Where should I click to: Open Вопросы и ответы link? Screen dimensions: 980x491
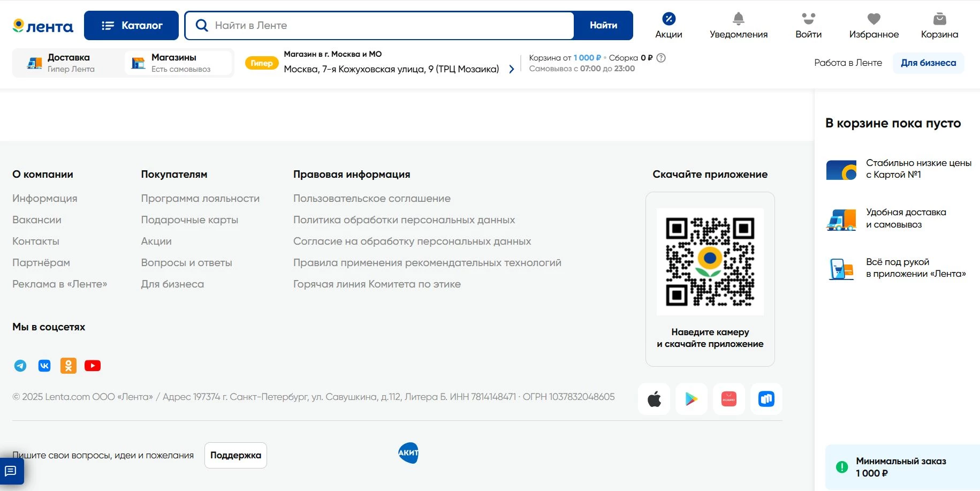point(186,262)
